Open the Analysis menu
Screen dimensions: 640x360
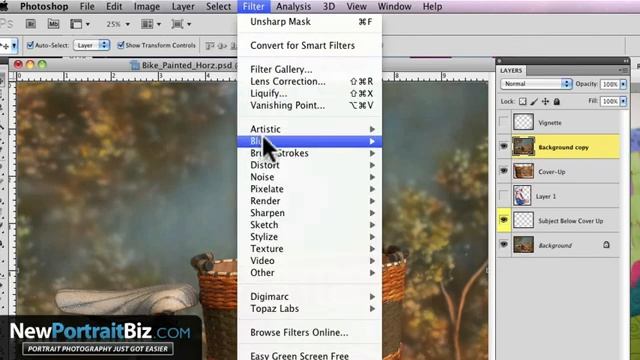[x=293, y=7]
